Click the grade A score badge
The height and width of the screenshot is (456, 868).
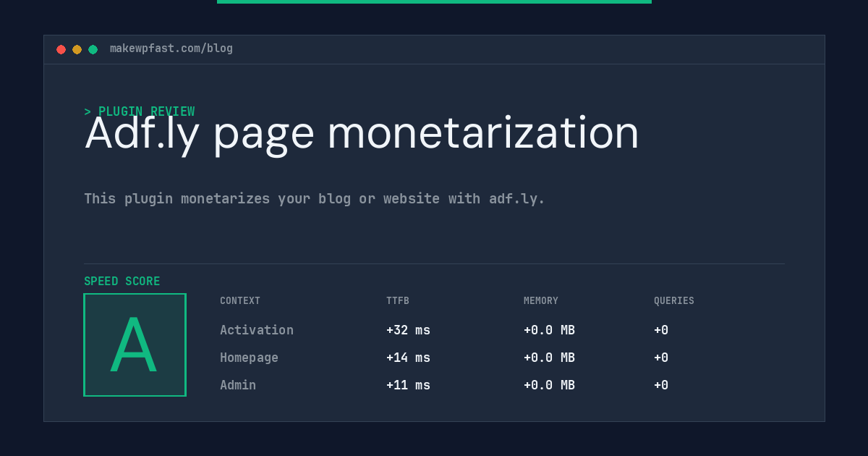click(135, 345)
